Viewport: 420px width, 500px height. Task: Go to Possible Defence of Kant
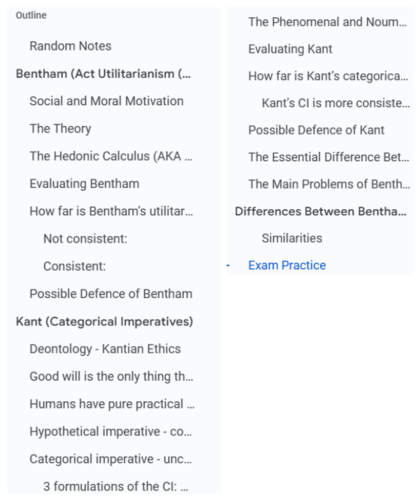[316, 130]
